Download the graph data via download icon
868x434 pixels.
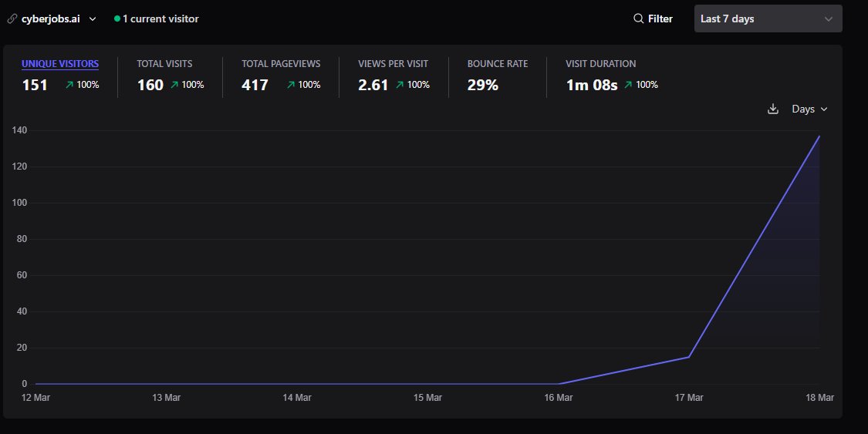pyautogui.click(x=773, y=109)
